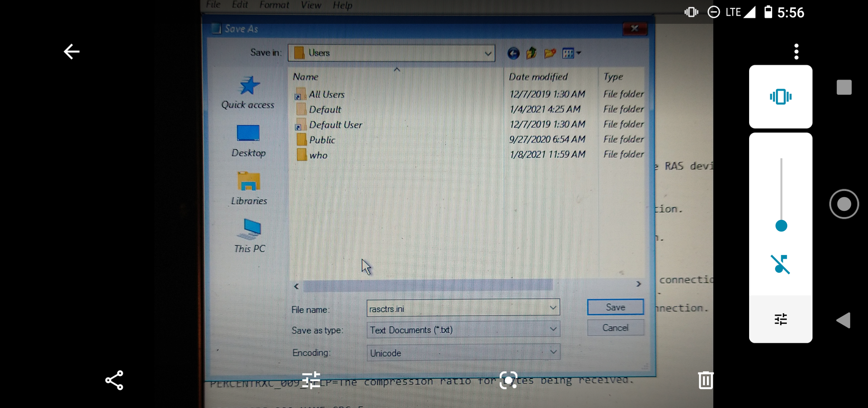Click the 1/8/2021 11:59 AM date cell
The width and height of the screenshot is (868, 408).
pyautogui.click(x=548, y=154)
